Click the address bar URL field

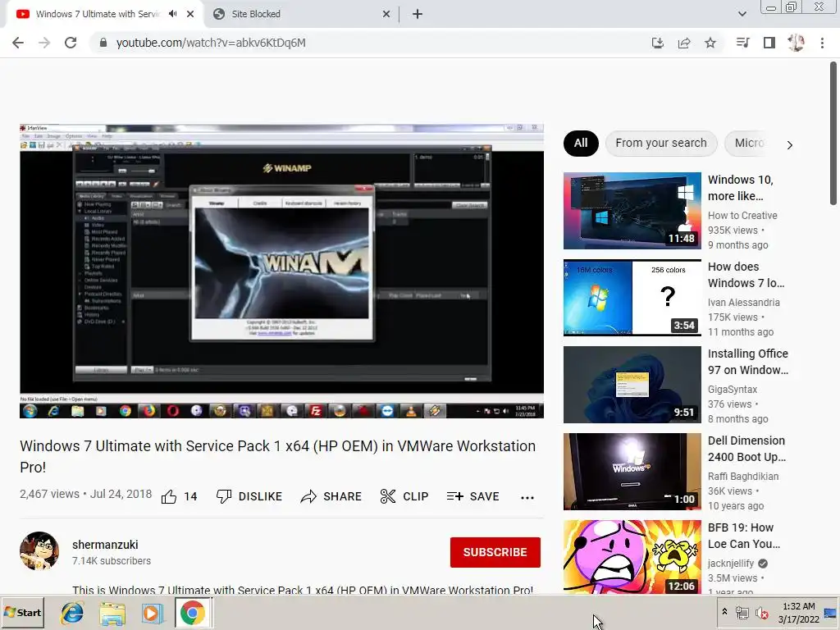[370, 43]
